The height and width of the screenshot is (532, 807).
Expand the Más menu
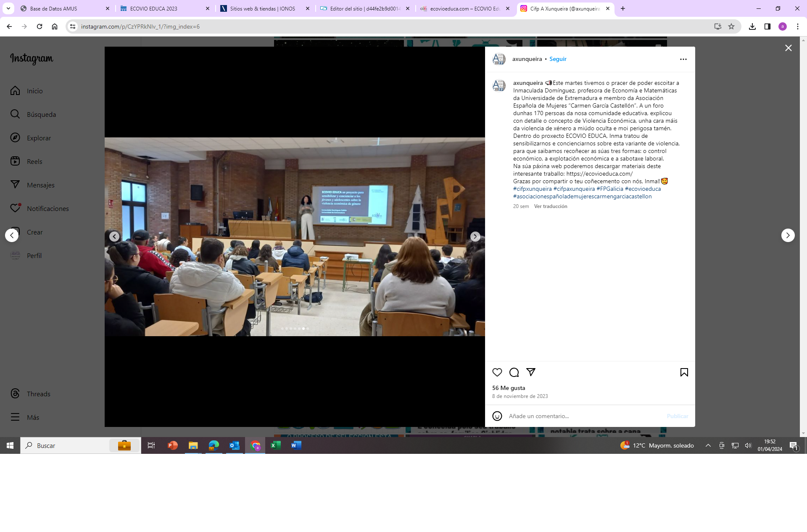pyautogui.click(x=33, y=417)
